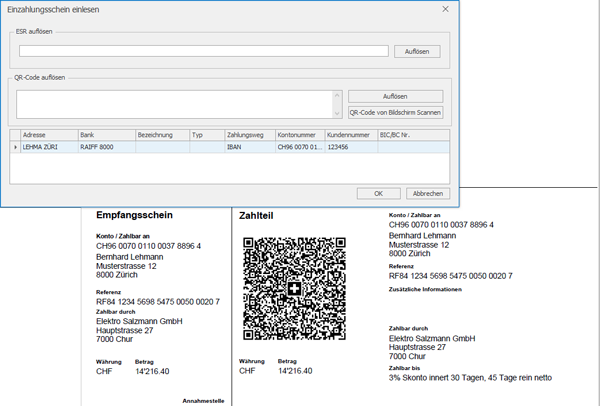Sort by Adresse column header
The height and width of the screenshot is (406, 600).
49,135
